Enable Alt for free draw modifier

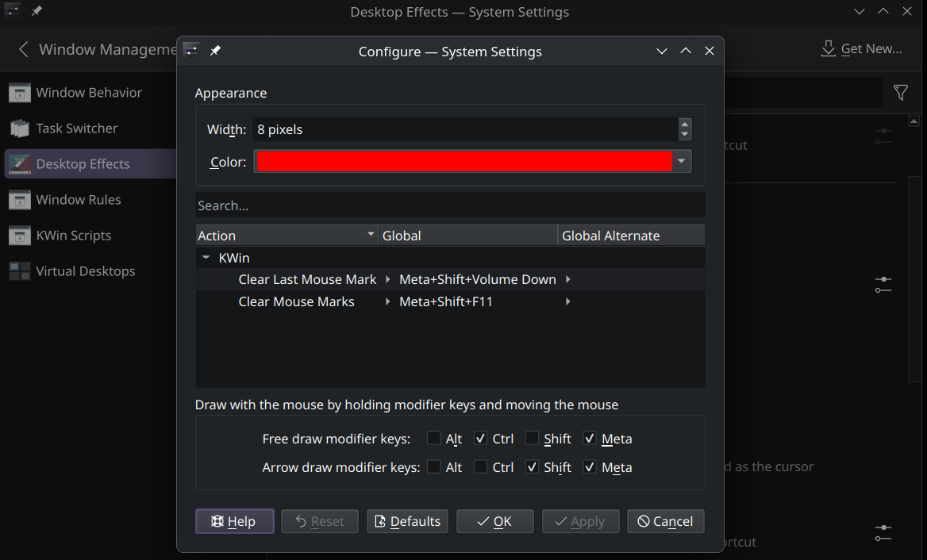pos(434,439)
